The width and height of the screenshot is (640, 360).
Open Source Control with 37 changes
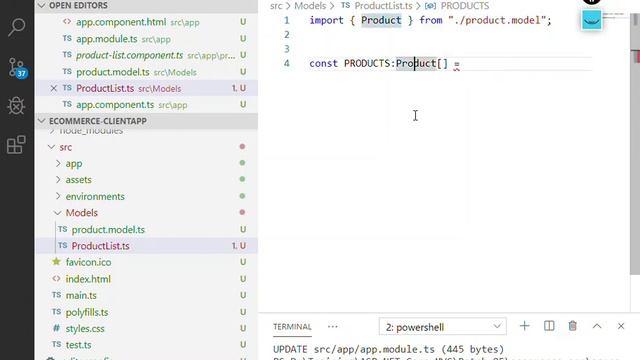click(17, 67)
